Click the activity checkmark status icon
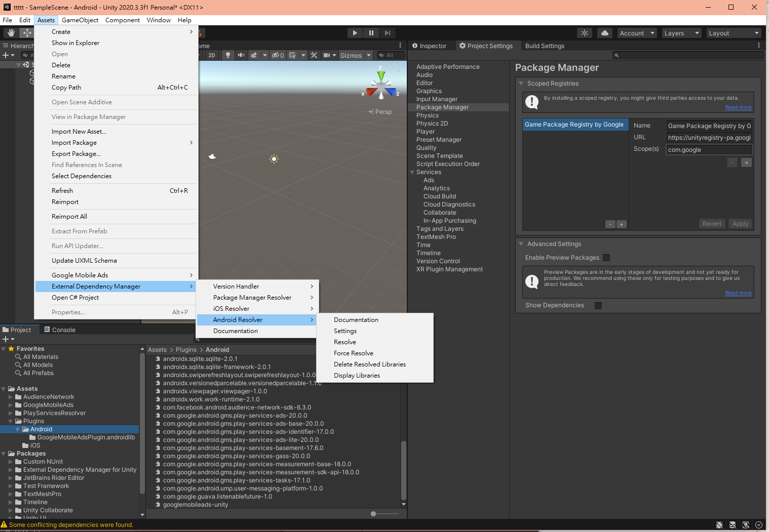769x532 pixels. 759,525
